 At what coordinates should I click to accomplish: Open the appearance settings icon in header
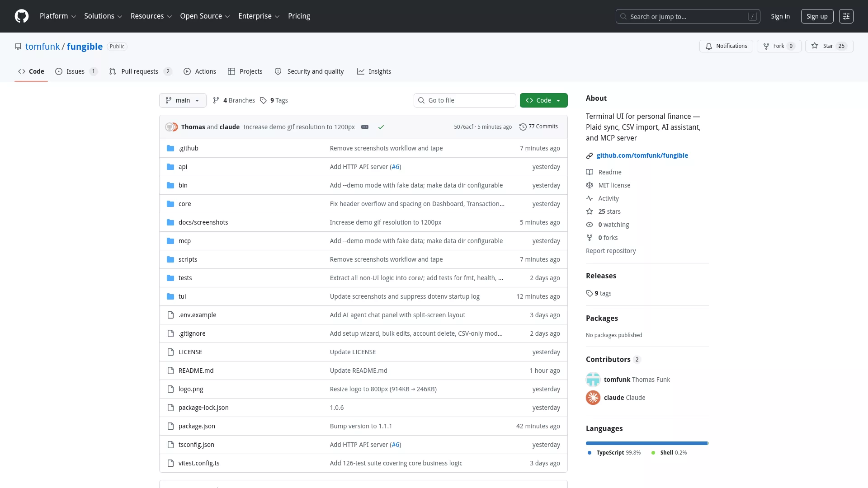click(846, 16)
